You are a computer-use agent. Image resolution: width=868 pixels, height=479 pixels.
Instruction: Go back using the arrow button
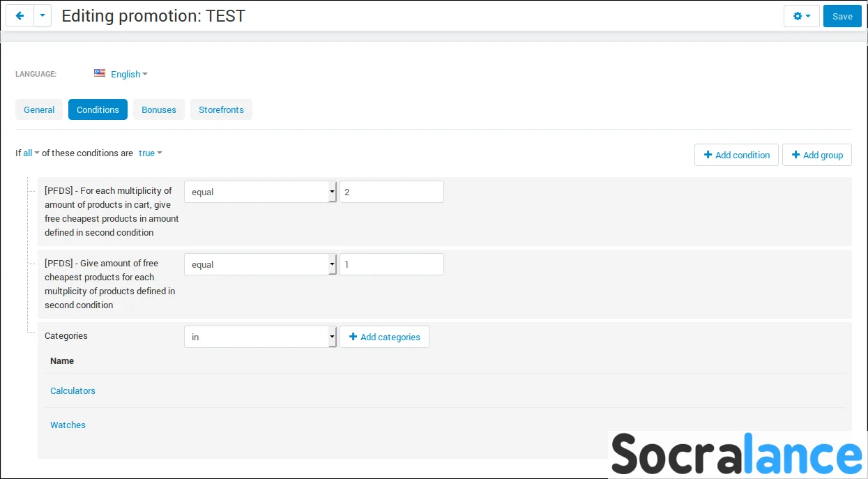(x=20, y=16)
